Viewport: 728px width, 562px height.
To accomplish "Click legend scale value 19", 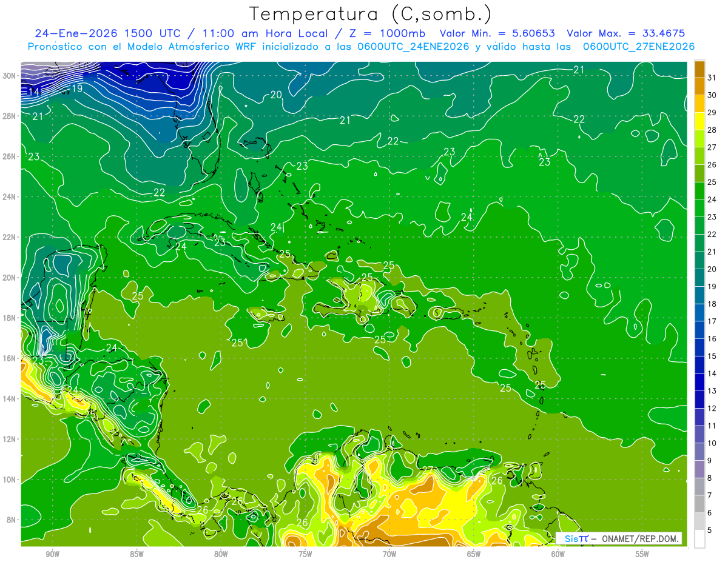I will pyautogui.click(x=712, y=287).
